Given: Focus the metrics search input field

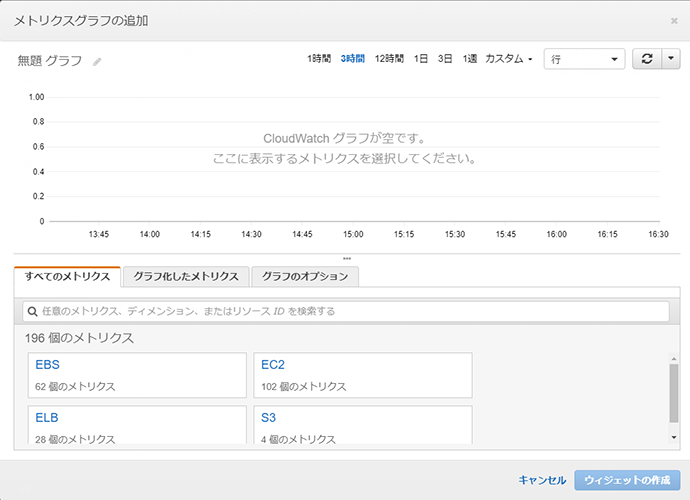Looking at the screenshot, I should click(346, 312).
